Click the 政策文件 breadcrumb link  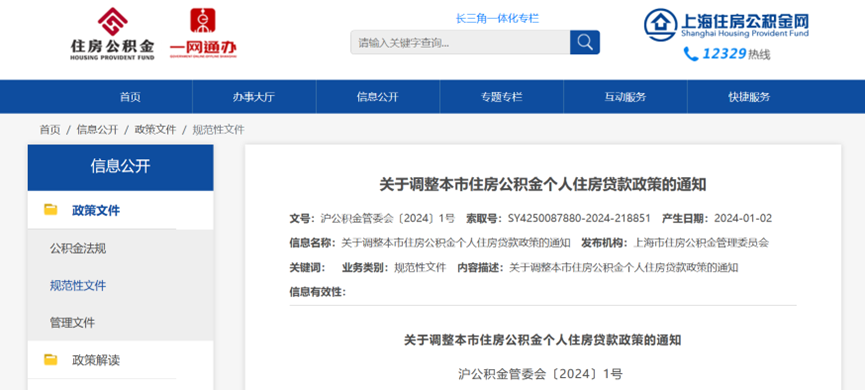[156, 130]
